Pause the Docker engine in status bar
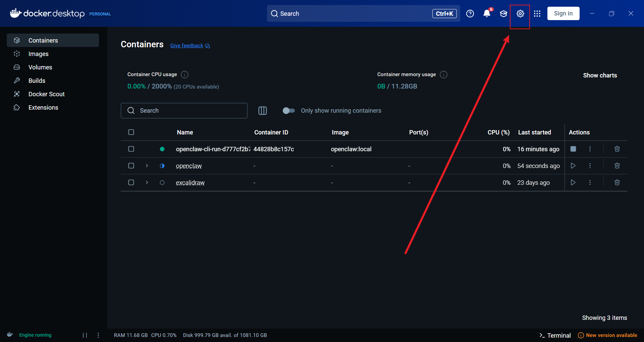Image resolution: width=644 pixels, height=342 pixels. (x=85, y=335)
